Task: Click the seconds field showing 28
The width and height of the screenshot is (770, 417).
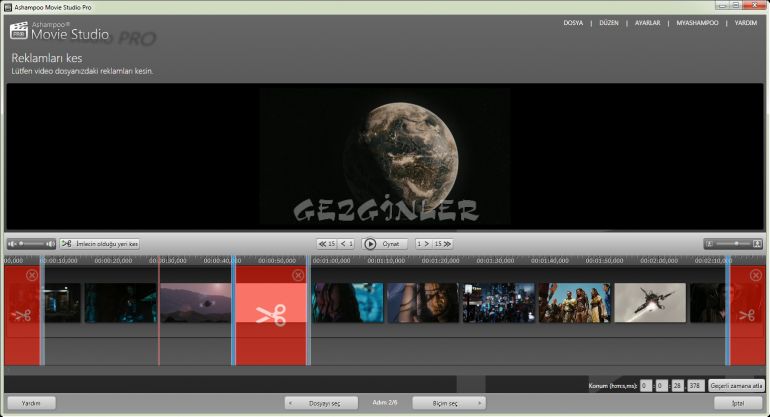Action: point(678,386)
